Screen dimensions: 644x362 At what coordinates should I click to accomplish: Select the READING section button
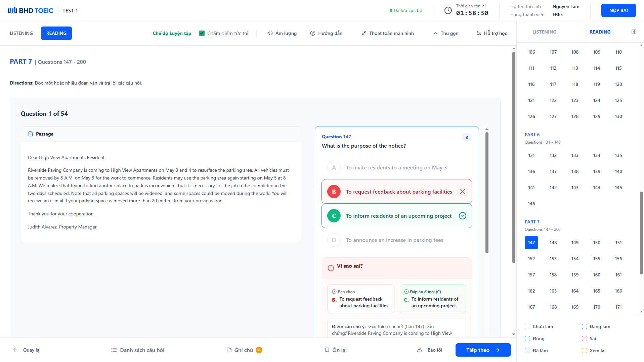(56, 33)
